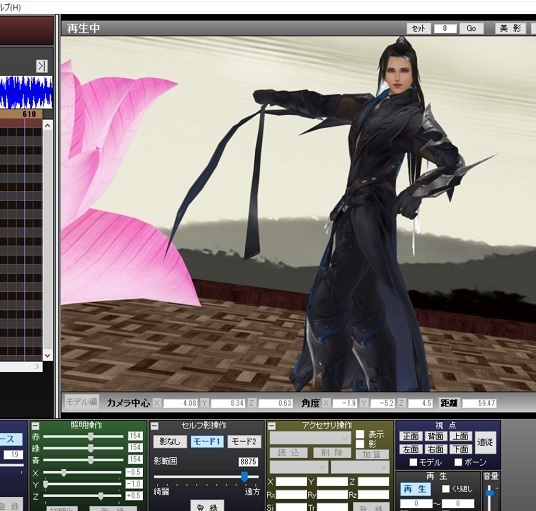Image resolution: width=536 pixels, height=511 pixels.
Task: Select 影なし shadow mode
Action: tap(170, 441)
